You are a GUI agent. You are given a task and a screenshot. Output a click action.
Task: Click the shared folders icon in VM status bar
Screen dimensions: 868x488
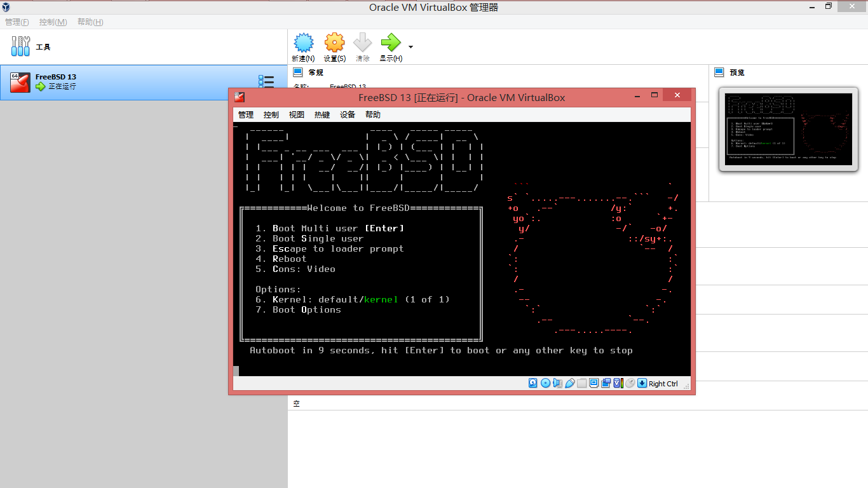pyautogui.click(x=581, y=383)
